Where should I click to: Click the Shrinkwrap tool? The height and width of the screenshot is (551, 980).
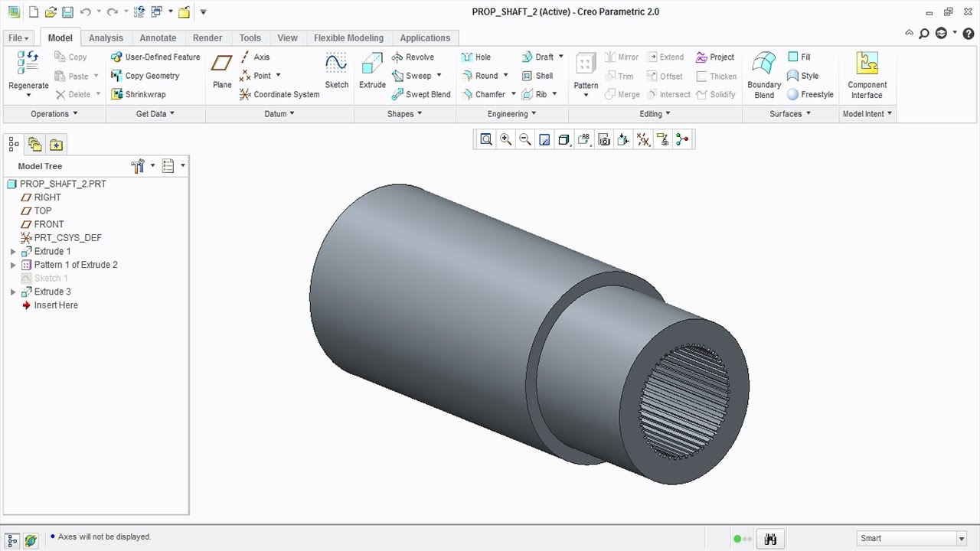click(x=138, y=94)
